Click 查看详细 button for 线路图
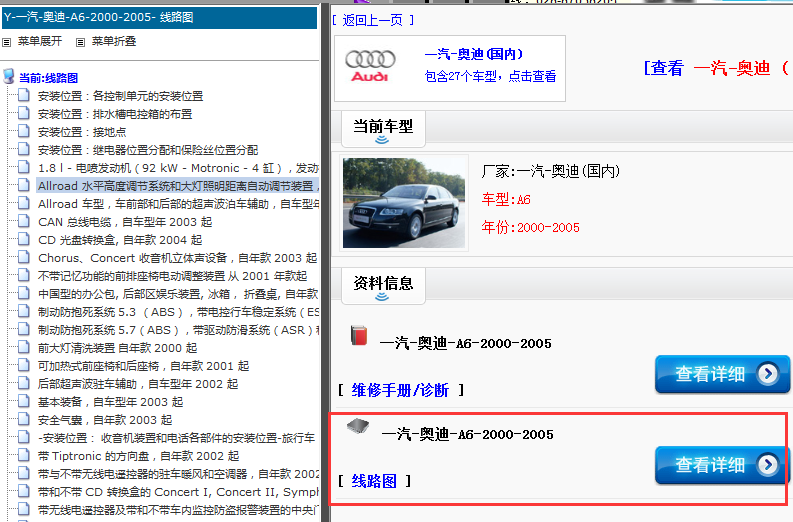This screenshot has height=522, width=793. click(x=722, y=465)
